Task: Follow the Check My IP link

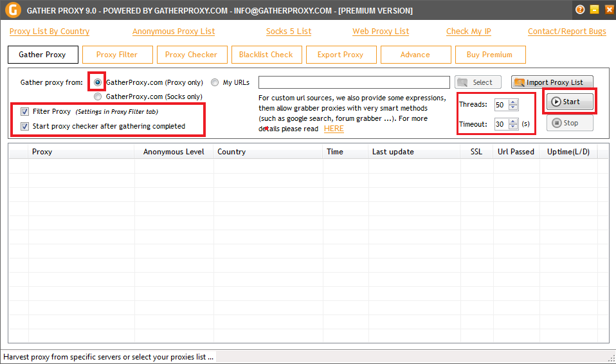Action: pos(469,32)
